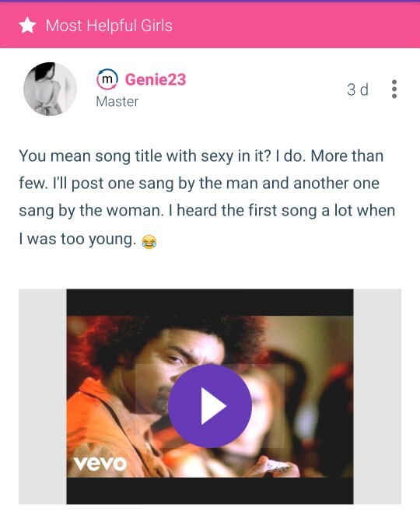Click the 'Master' rank label
Image resolution: width=420 pixels, height=522 pixels.
coord(117,102)
